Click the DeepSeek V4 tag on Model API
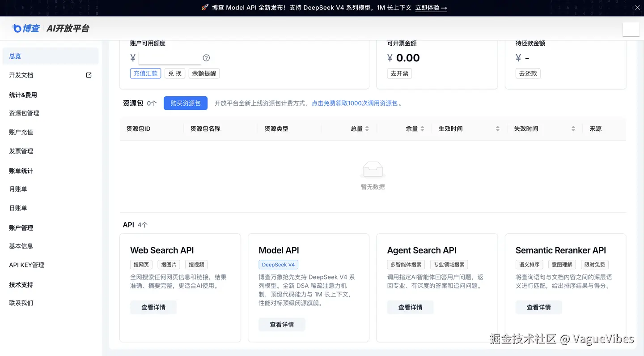 click(278, 265)
